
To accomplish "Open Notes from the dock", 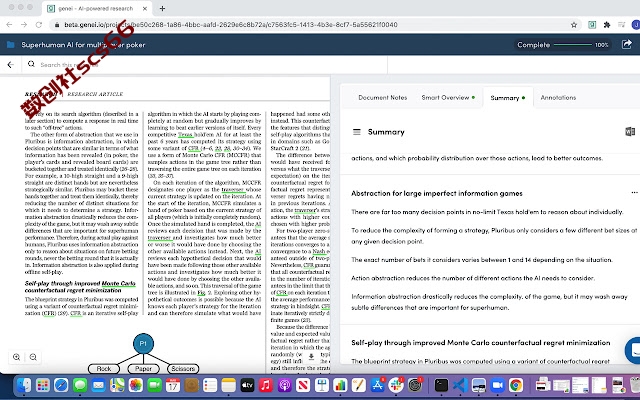I will [x=229, y=385].
